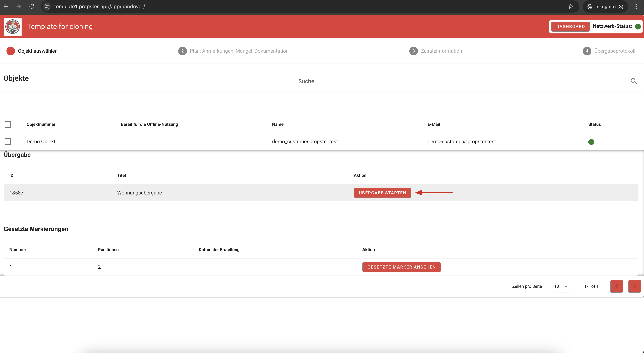The width and height of the screenshot is (644, 353).
Task: Click site info icon in address bar
Action: pos(47,6)
